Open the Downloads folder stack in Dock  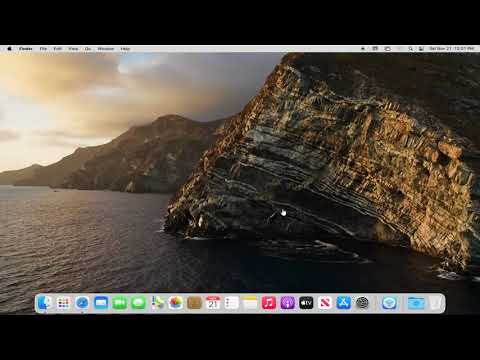[x=416, y=303]
